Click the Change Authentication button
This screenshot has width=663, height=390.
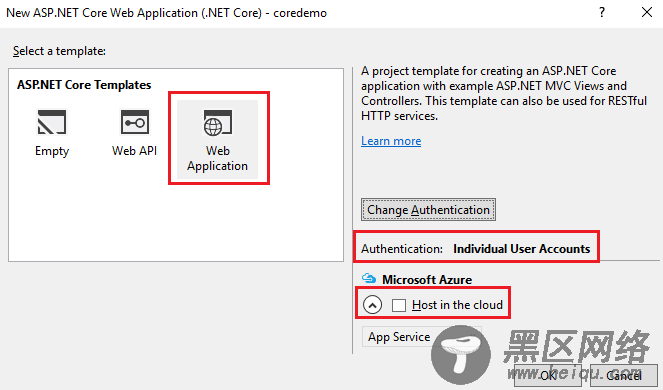(x=428, y=210)
